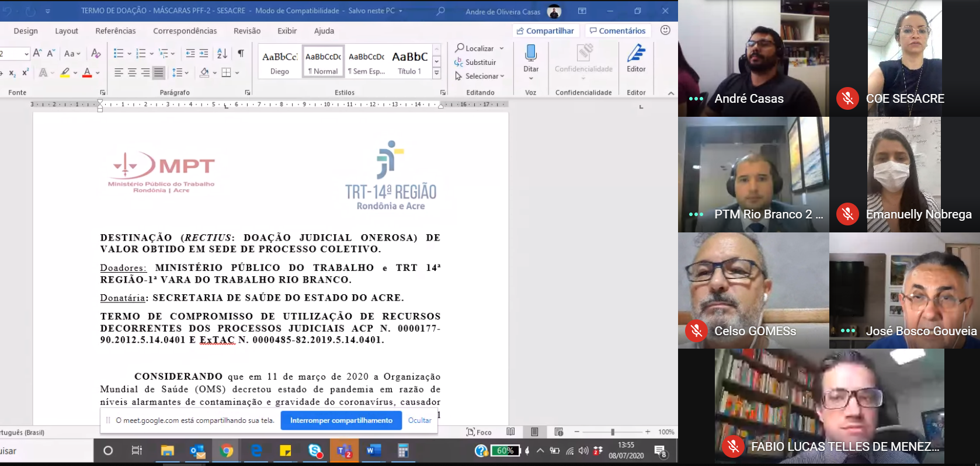
Task: Open the Exibir tab
Action: [x=287, y=31]
